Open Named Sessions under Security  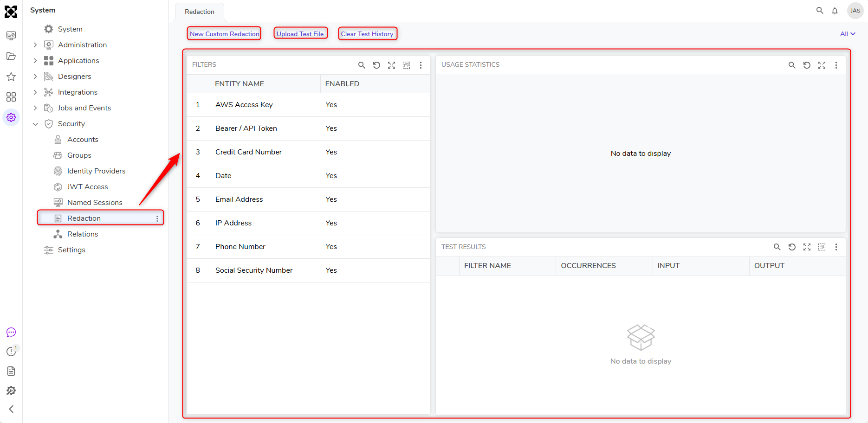click(95, 203)
